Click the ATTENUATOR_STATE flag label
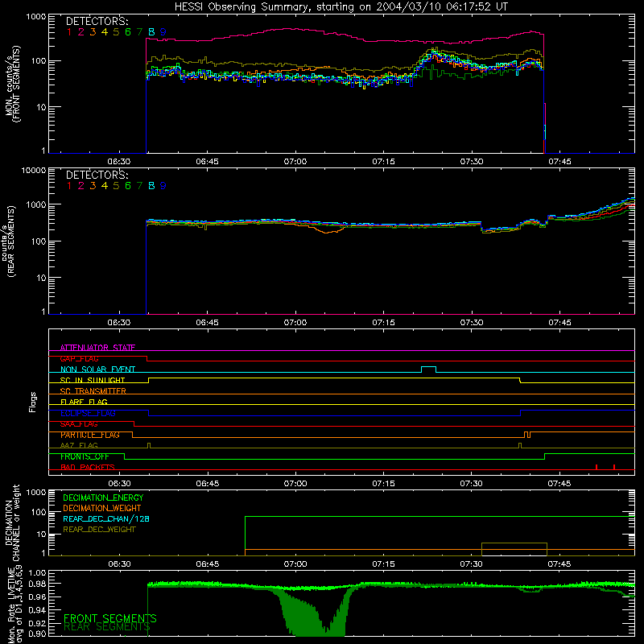Image resolution: width=644 pixels, height=644 pixels. (x=97, y=348)
